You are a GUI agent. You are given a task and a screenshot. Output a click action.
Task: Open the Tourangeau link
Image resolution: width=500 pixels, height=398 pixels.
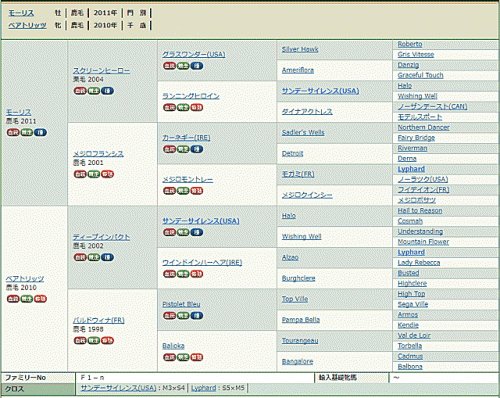(x=300, y=341)
